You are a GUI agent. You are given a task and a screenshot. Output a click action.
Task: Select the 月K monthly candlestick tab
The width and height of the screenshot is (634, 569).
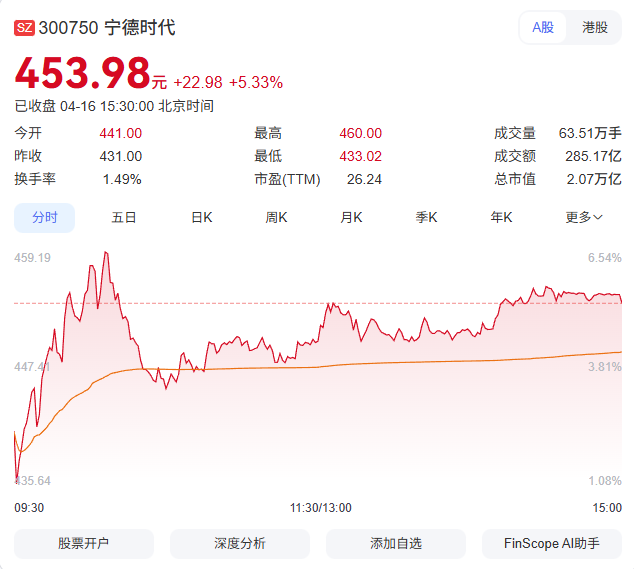point(351,217)
